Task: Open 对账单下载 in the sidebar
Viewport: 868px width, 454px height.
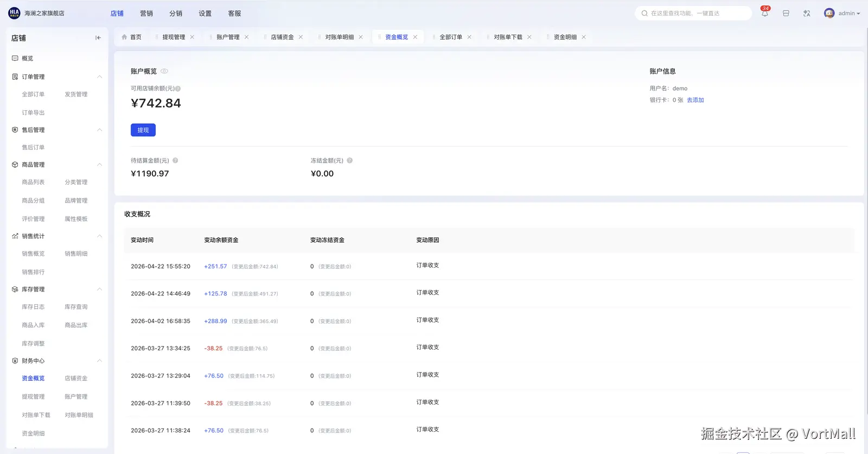Action: pyautogui.click(x=36, y=415)
